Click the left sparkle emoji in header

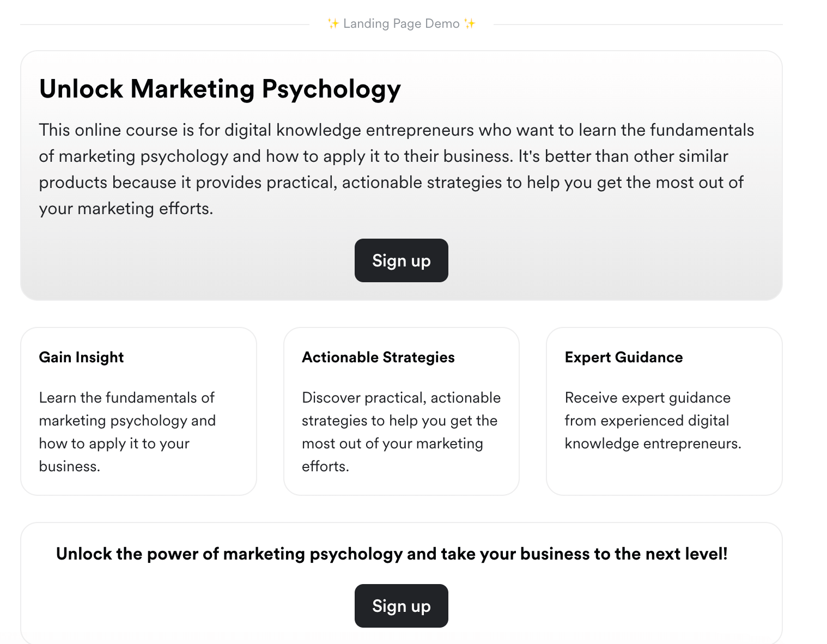pyautogui.click(x=333, y=24)
